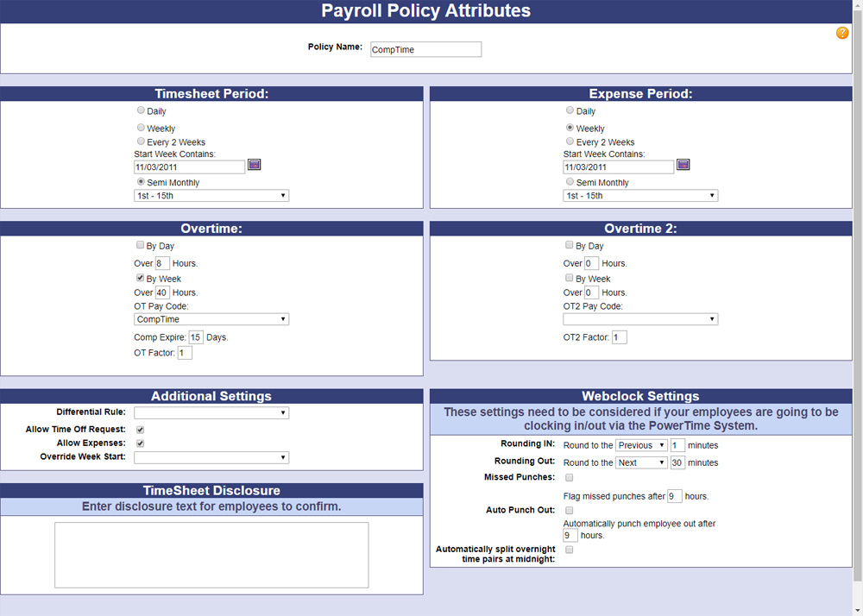The width and height of the screenshot is (863, 616).
Task: Toggle Auto Punch Out checkbox
Action: click(569, 511)
